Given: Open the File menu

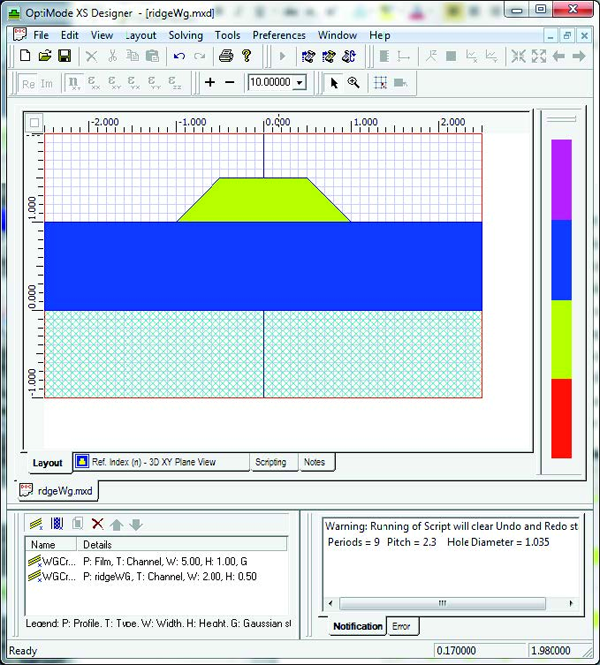Looking at the screenshot, I should pos(41,35).
